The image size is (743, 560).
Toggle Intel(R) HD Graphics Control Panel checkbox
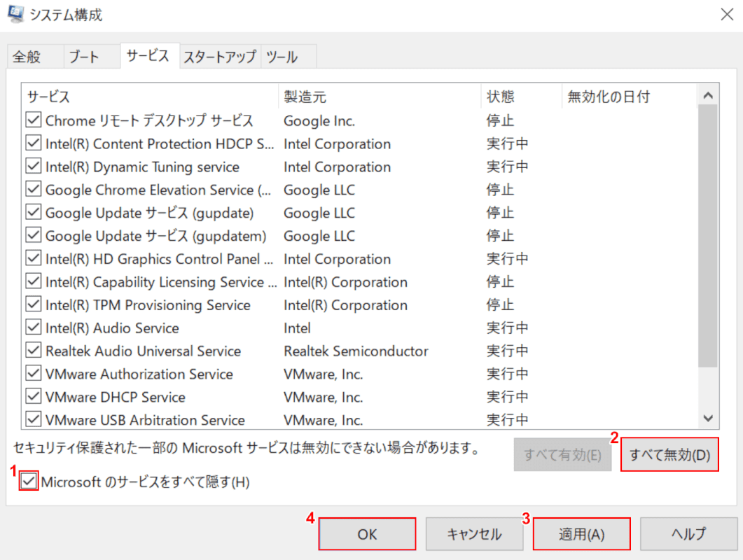[33, 258]
